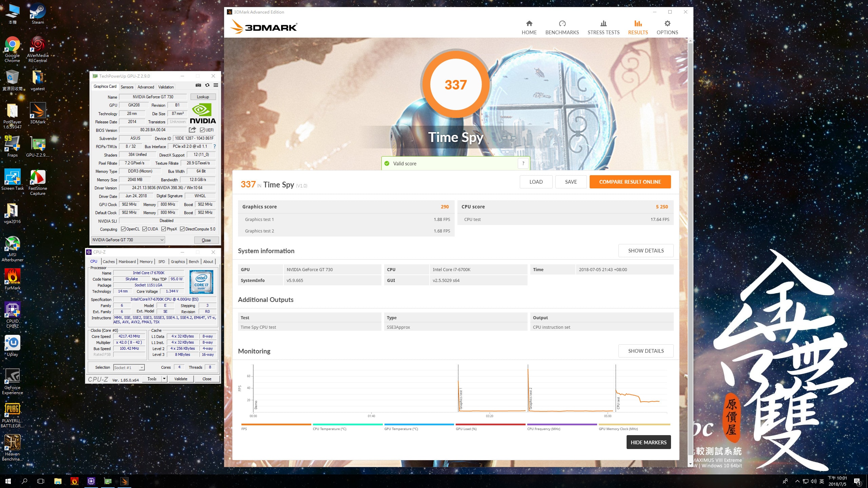Click CPU Frequency (MHz) legend bar

[562, 424]
